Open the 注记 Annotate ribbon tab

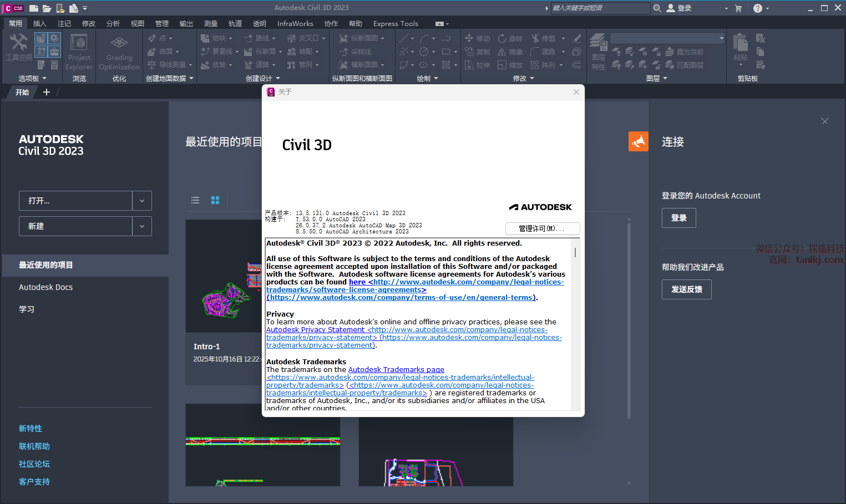[x=64, y=24]
